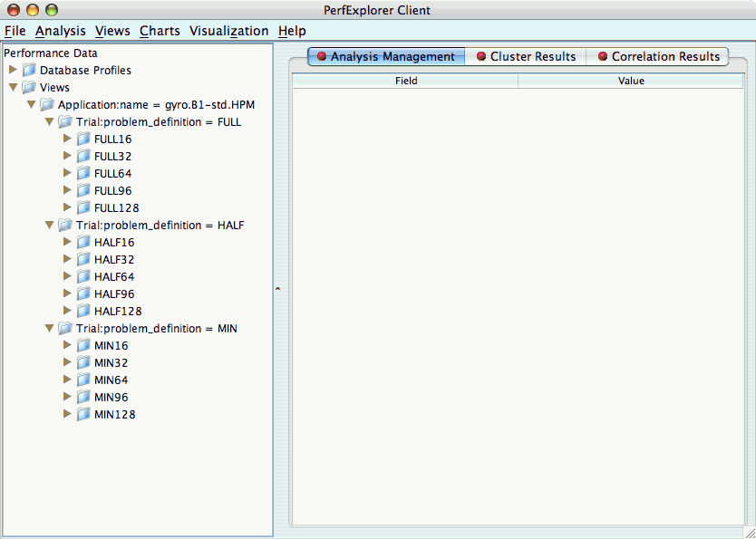The width and height of the screenshot is (756, 539).
Task: Collapse the problem_definition = MIN node
Action: 49,329
